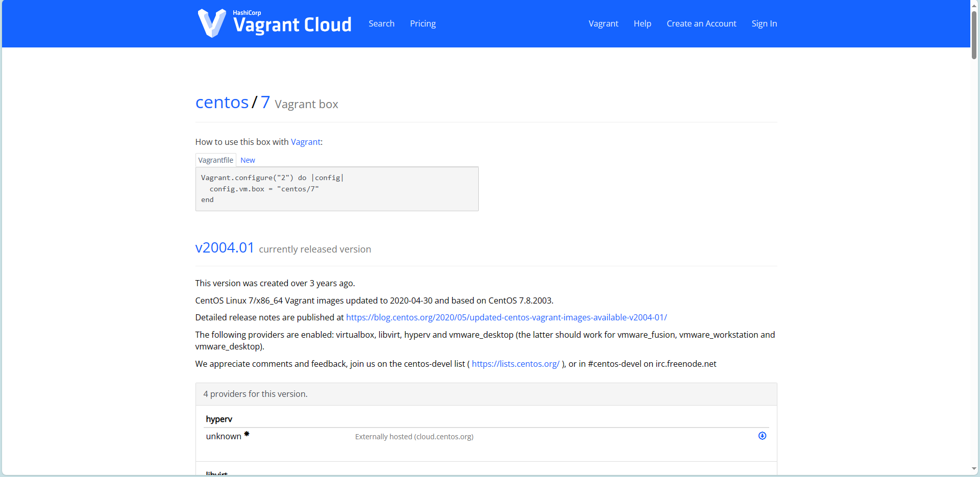
Task: Download the hyperv provider box
Action: pyautogui.click(x=762, y=436)
